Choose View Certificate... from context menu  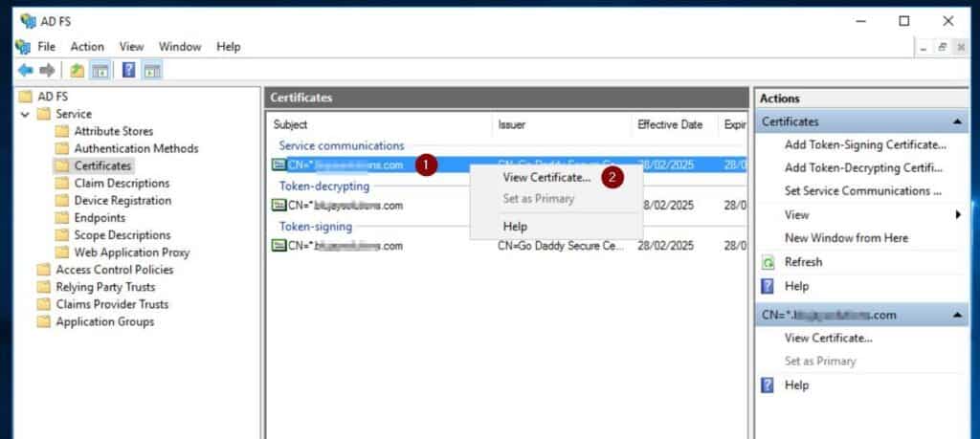coord(546,177)
